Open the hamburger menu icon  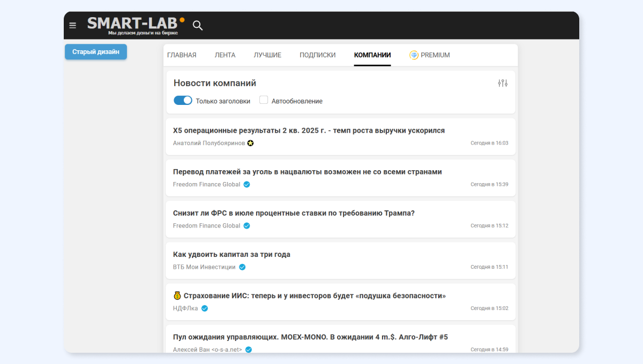pyautogui.click(x=73, y=25)
